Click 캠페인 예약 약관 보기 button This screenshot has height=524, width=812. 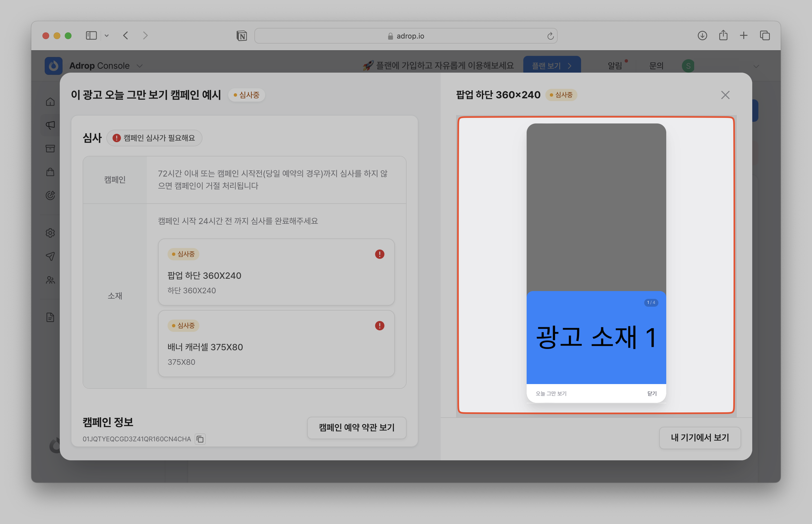click(357, 428)
